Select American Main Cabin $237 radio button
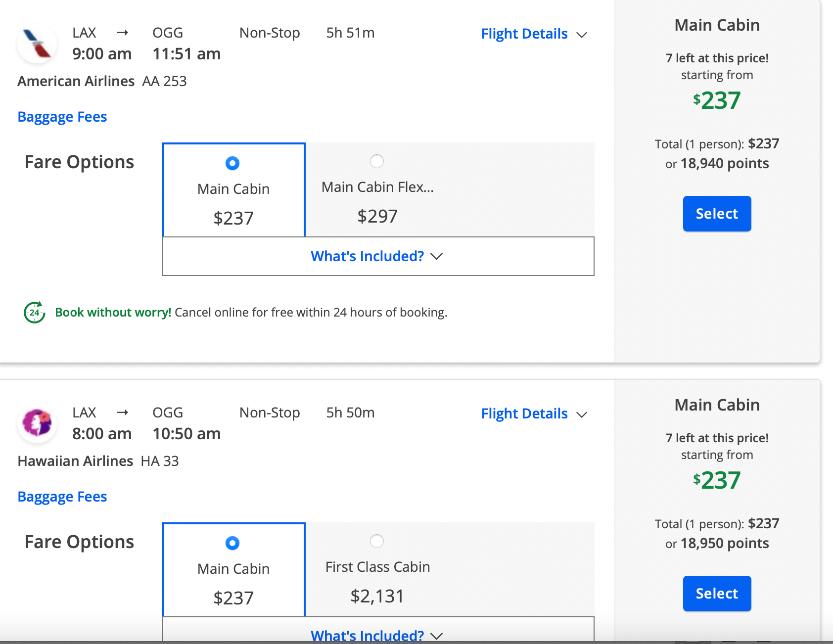The image size is (833, 644). point(232,163)
